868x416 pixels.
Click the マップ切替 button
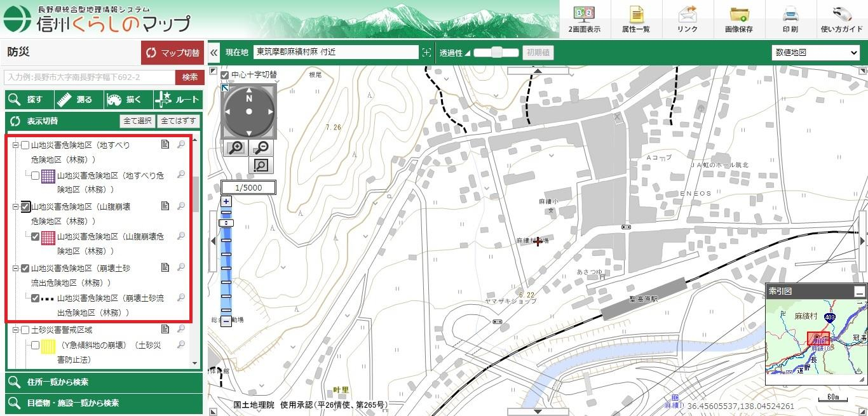172,53
